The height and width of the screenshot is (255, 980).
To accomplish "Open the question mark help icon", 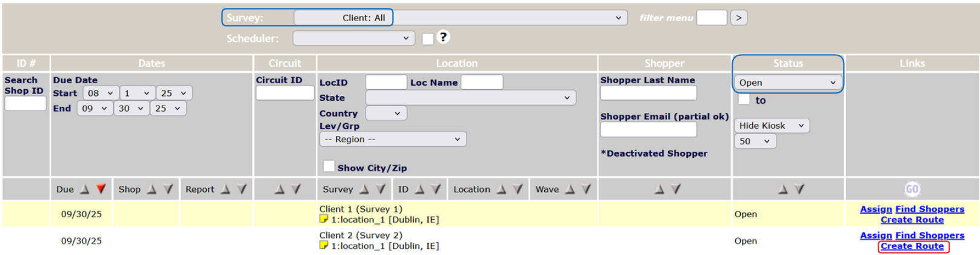I will point(444,37).
